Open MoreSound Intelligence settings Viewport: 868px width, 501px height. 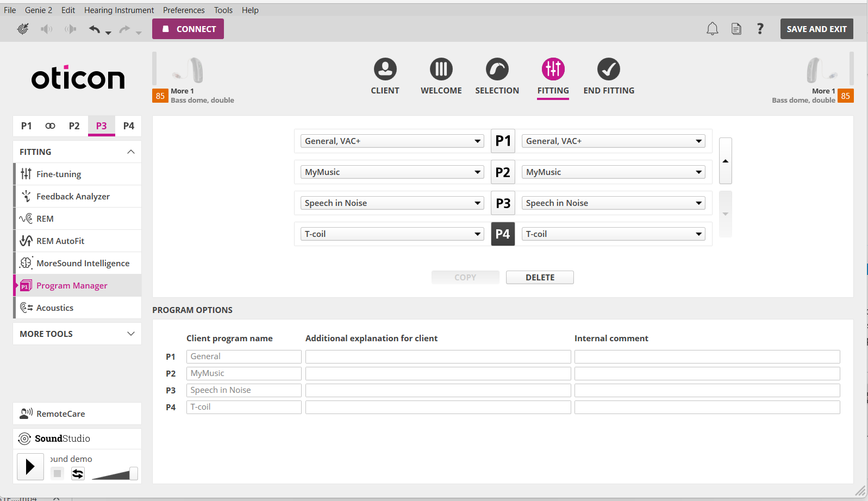pyautogui.click(x=77, y=263)
